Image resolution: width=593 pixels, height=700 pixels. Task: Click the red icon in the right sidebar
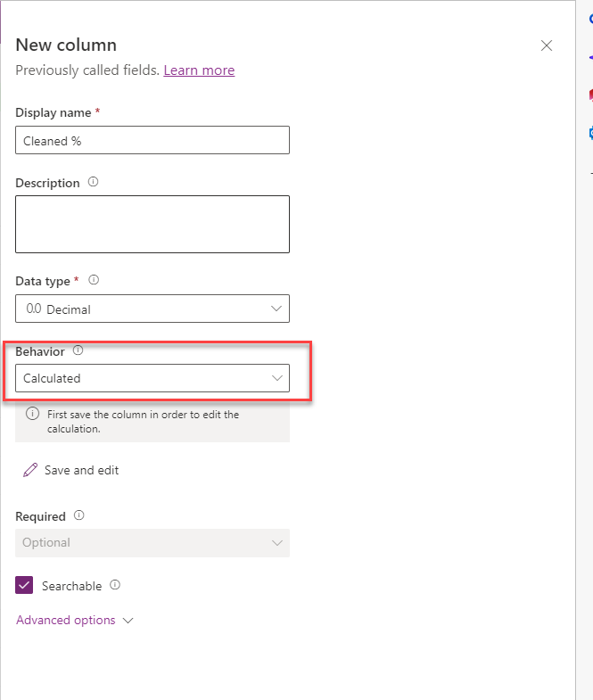click(590, 95)
